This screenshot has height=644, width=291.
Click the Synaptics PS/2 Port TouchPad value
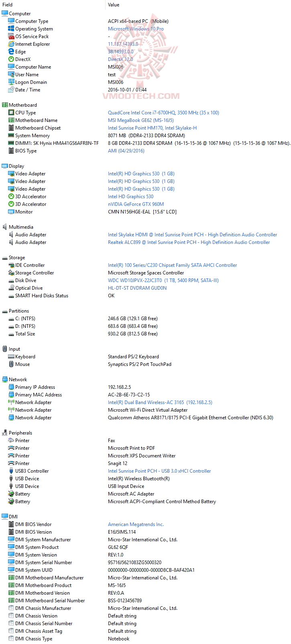pyautogui.click(x=140, y=364)
